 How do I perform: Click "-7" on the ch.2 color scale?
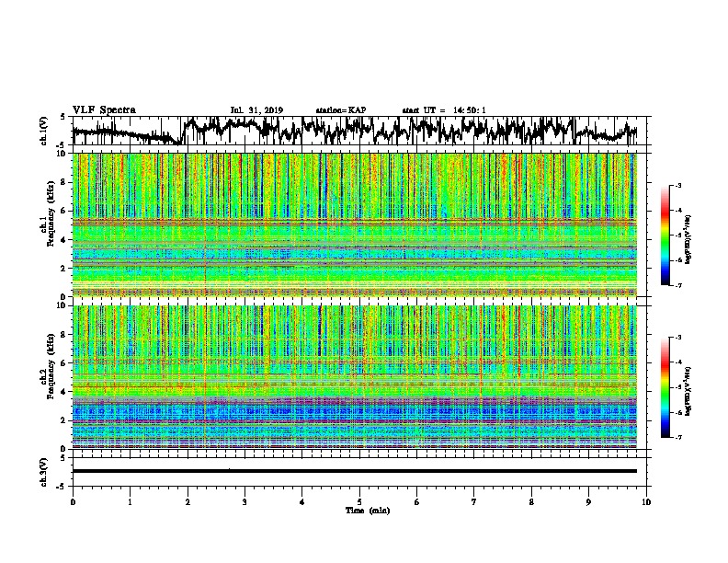coord(677,438)
